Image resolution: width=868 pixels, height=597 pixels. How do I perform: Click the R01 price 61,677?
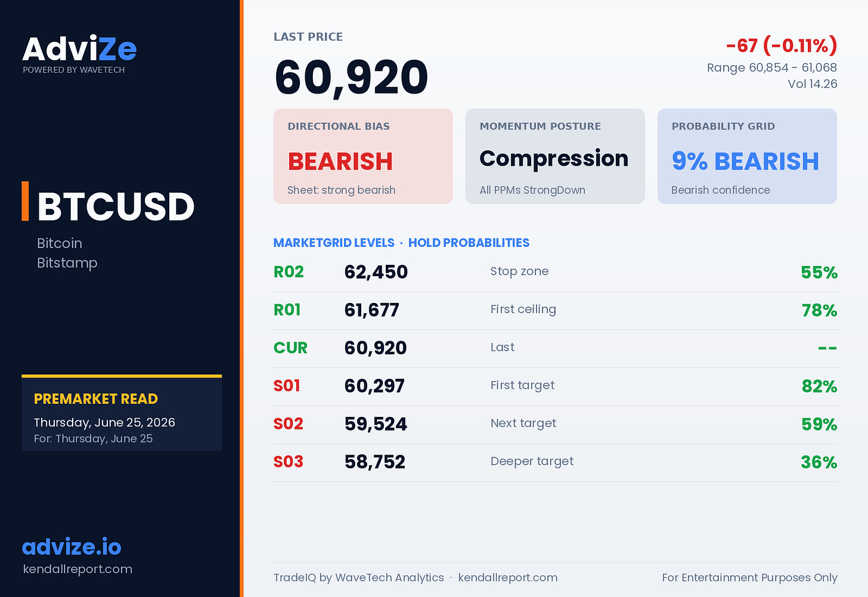[372, 310]
